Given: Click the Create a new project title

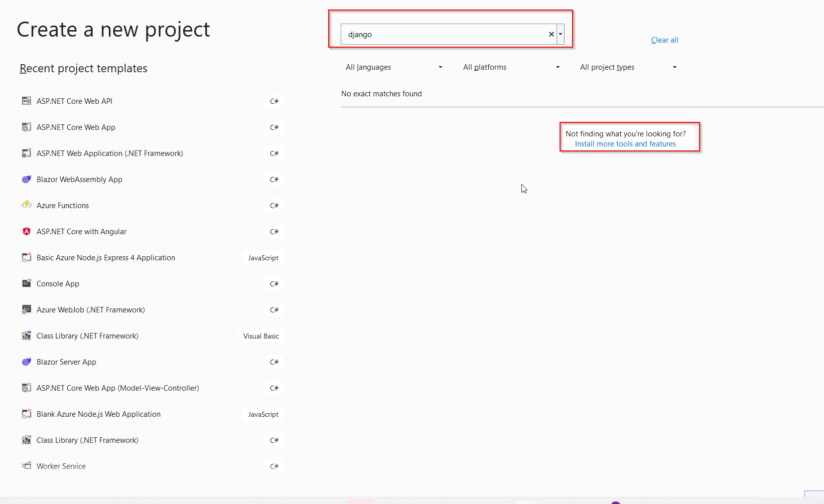Looking at the screenshot, I should [x=113, y=30].
